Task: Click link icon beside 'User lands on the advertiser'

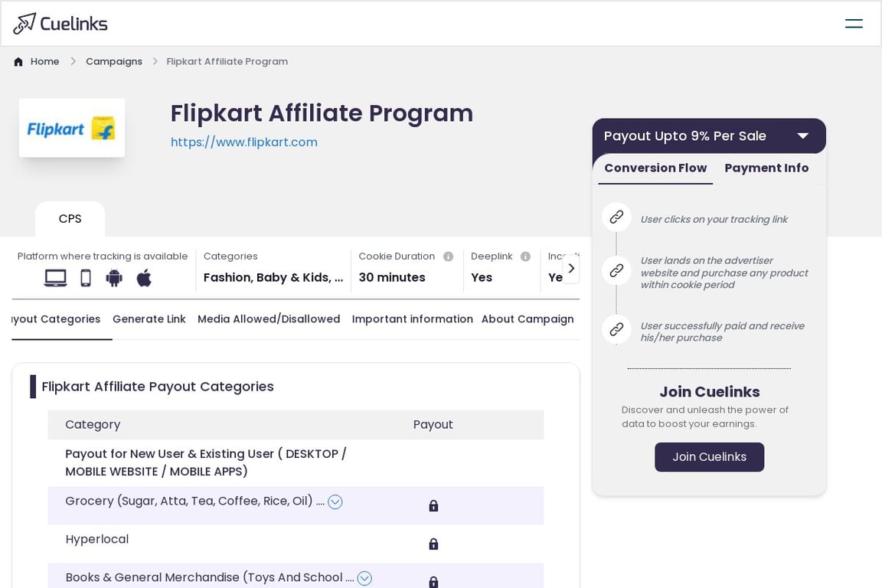Action: 616,271
